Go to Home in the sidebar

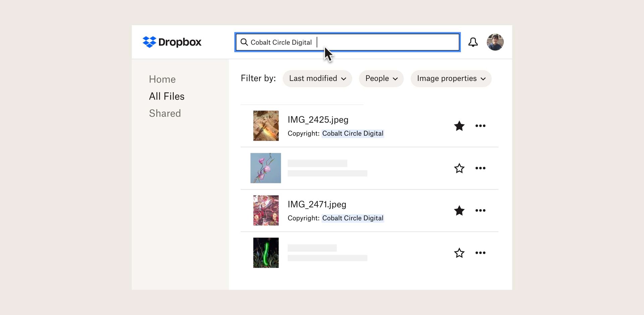(x=162, y=79)
